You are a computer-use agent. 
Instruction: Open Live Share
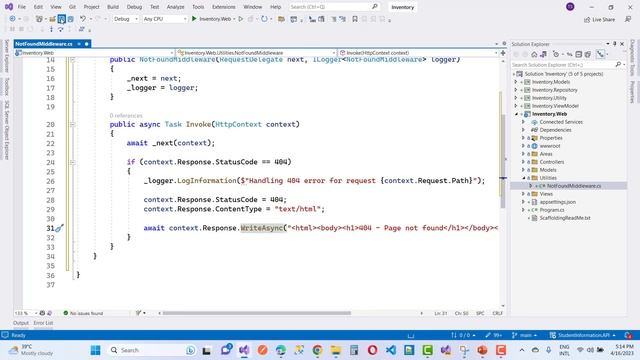(599, 20)
